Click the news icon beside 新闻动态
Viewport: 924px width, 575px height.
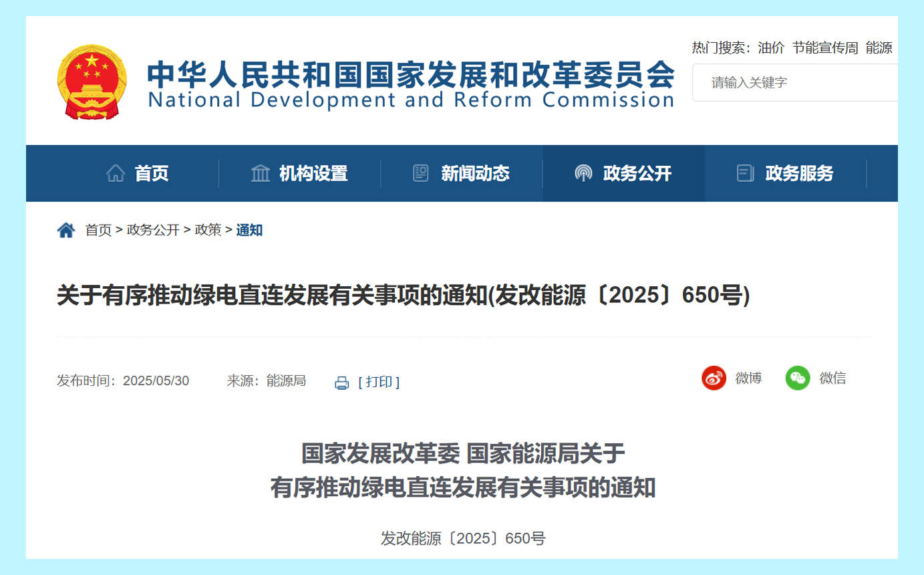pyautogui.click(x=421, y=173)
